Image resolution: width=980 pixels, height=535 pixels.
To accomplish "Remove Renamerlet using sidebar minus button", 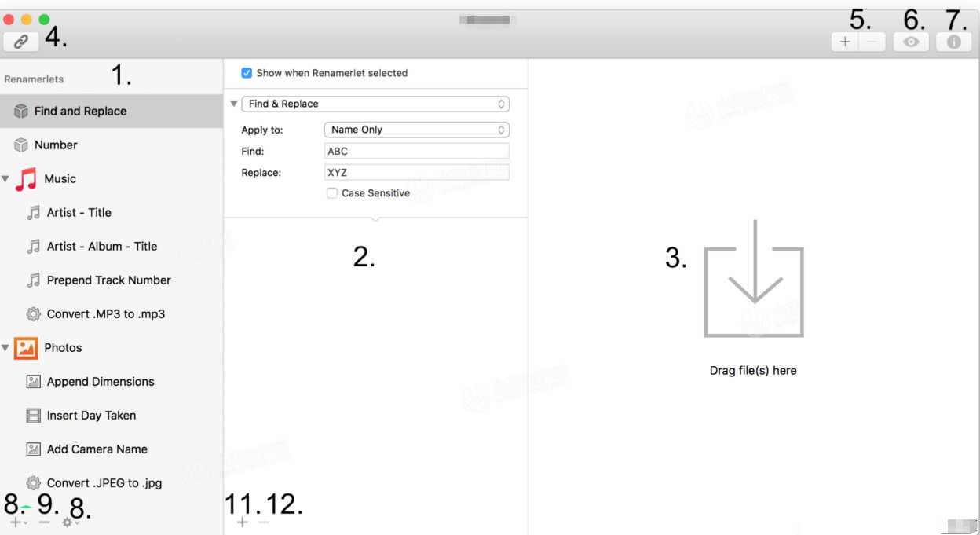I will tap(44, 522).
